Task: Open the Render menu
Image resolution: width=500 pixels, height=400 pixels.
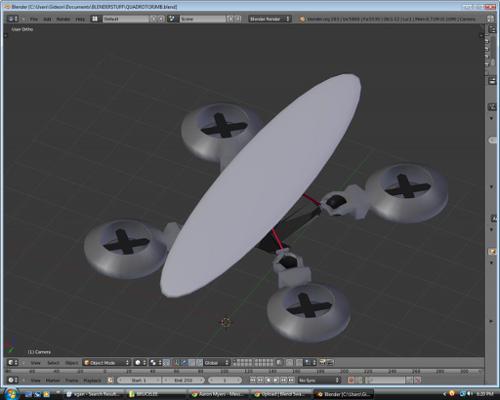Action: [63, 19]
